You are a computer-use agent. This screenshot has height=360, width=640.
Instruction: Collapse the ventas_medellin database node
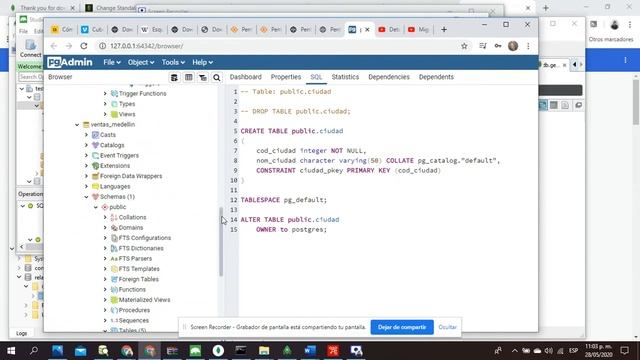pos(77,125)
